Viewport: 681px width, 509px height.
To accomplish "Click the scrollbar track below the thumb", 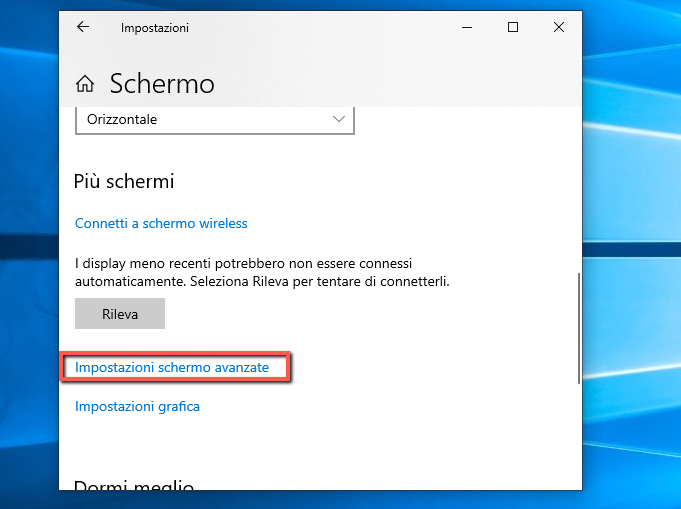I will [x=577, y=440].
